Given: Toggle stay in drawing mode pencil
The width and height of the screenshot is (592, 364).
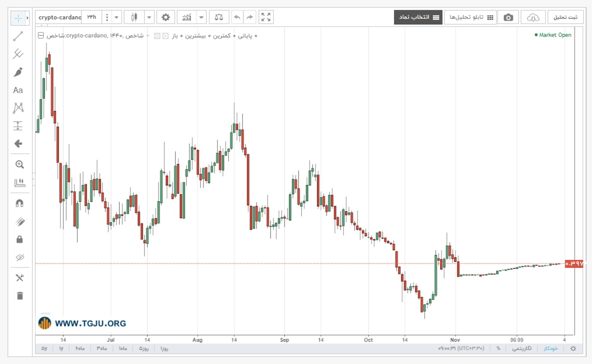Looking at the screenshot, I should coord(20,221).
